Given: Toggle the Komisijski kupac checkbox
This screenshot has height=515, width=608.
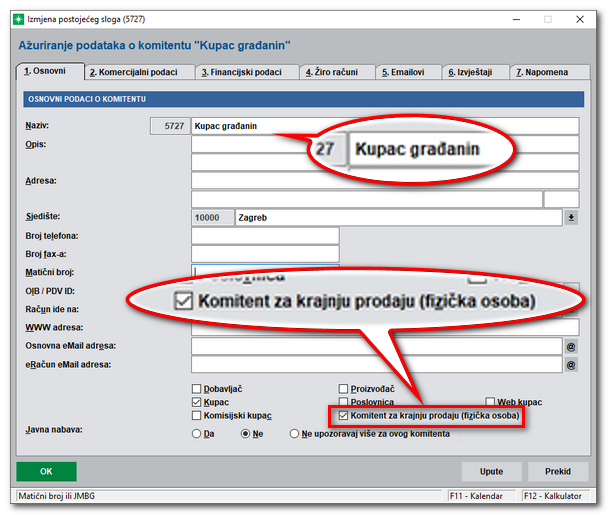Looking at the screenshot, I should tap(196, 415).
